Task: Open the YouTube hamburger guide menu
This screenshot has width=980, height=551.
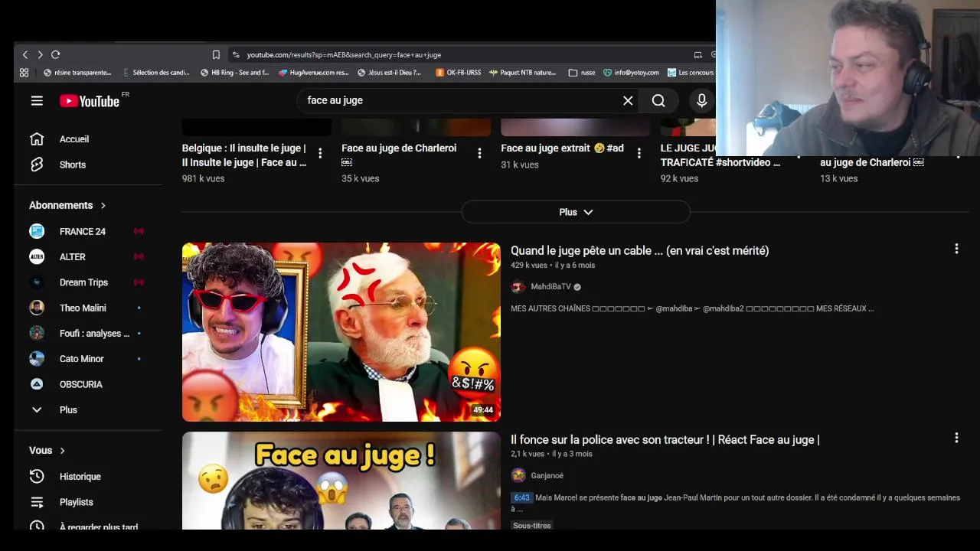Action: [x=37, y=100]
